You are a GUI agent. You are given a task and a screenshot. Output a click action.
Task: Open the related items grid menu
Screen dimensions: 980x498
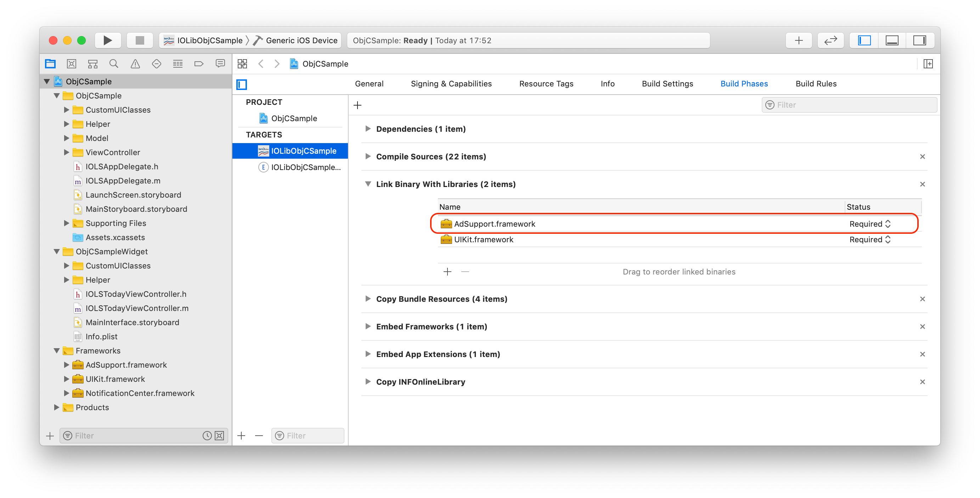click(242, 63)
